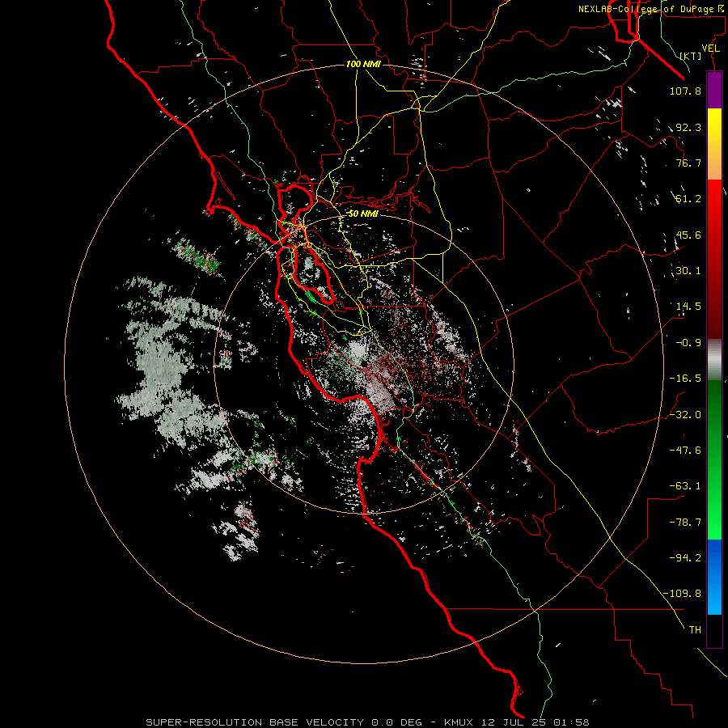Click the -47.6 velocity scale value

tap(685, 451)
